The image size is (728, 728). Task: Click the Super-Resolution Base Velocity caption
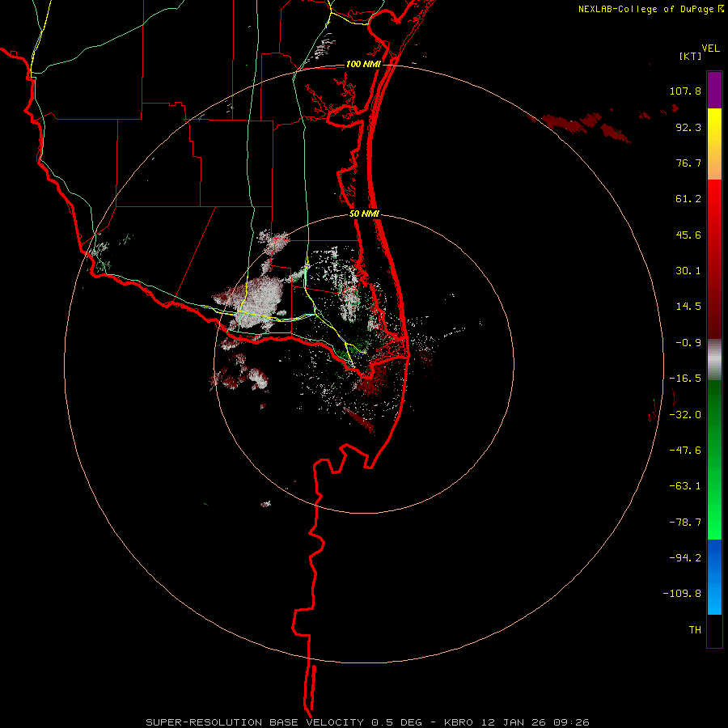click(x=368, y=722)
